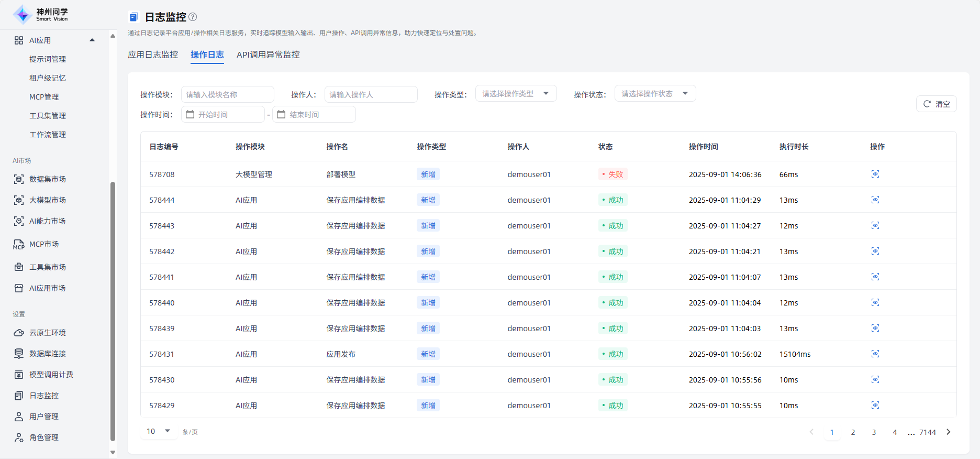
Task: Open 提示词管理 menu item
Action: pyautogui.click(x=48, y=59)
